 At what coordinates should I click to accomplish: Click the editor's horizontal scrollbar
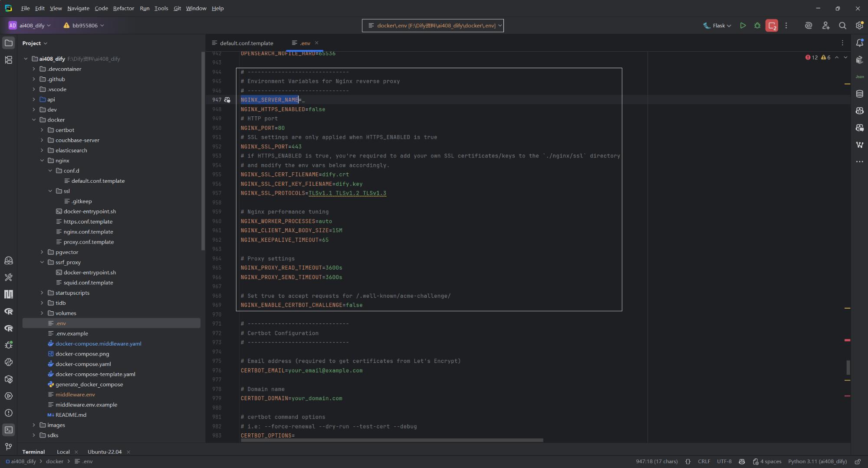tap(391, 440)
